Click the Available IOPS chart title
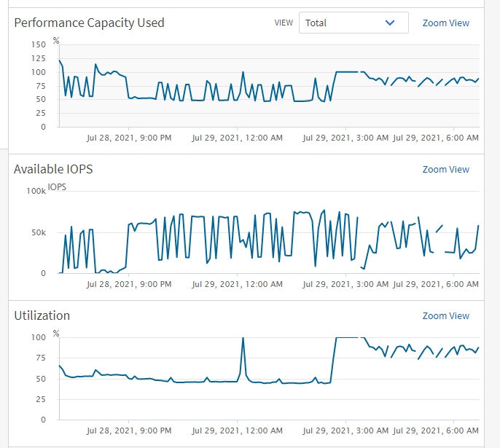Viewport: 500px width, 448px height. click(53, 169)
